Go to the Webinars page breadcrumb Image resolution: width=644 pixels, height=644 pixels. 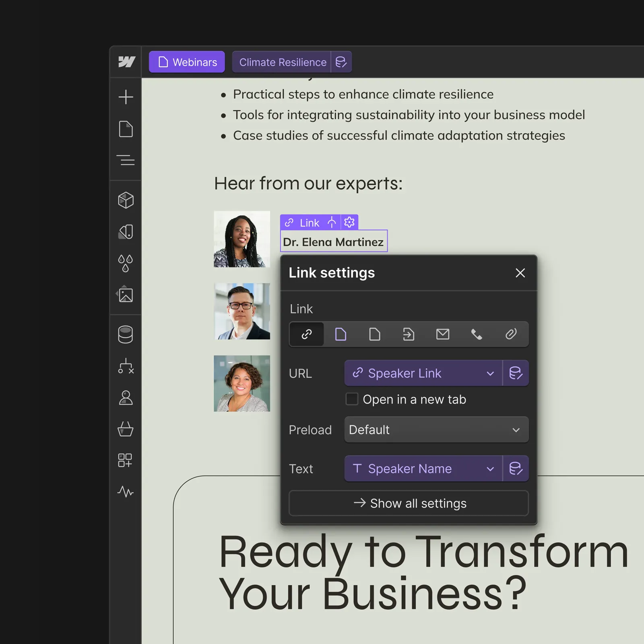[186, 62]
